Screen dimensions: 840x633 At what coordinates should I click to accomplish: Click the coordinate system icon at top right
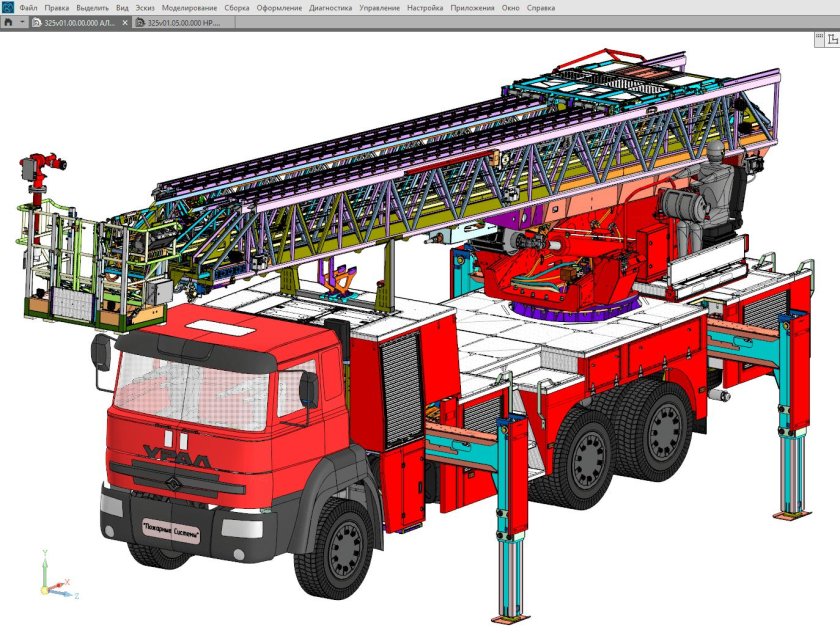[832, 38]
